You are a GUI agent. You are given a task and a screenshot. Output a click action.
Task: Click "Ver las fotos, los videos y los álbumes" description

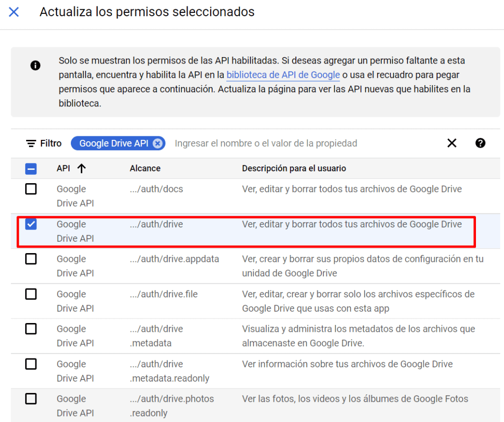point(355,399)
